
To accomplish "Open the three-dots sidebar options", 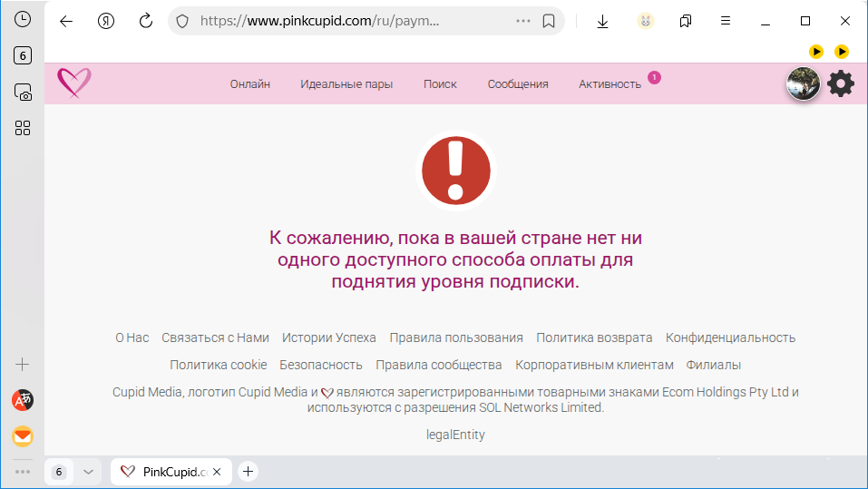I will point(23,472).
